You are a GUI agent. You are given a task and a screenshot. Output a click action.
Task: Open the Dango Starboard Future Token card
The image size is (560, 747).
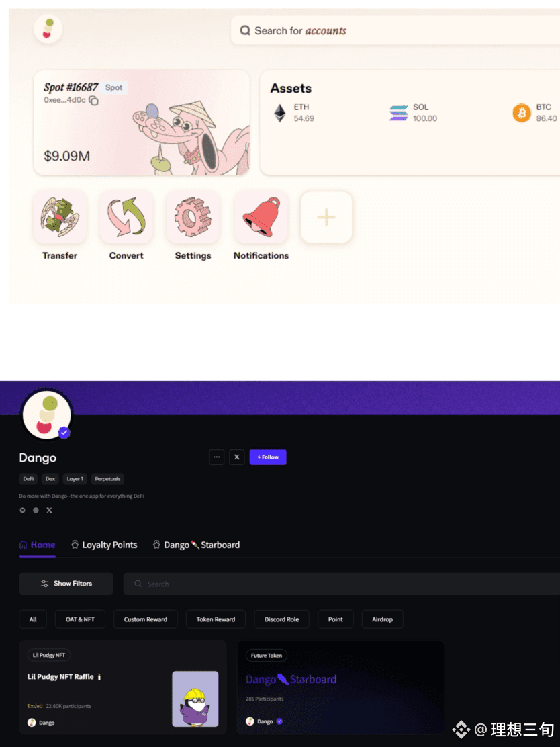pyautogui.click(x=340, y=687)
